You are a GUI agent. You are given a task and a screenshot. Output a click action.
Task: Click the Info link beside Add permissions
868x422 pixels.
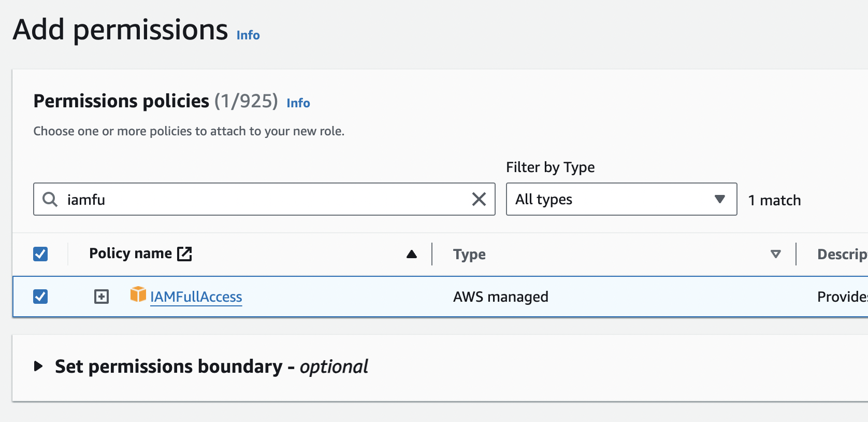[248, 35]
